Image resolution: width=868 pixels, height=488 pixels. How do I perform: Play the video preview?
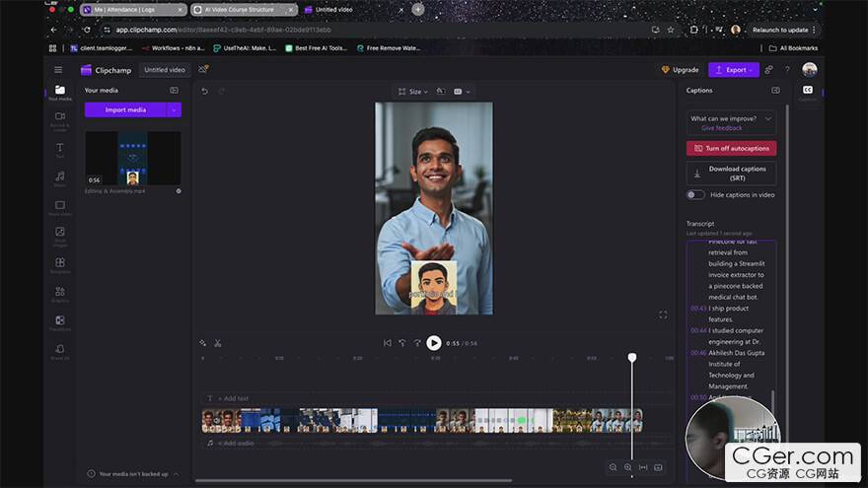click(x=434, y=343)
